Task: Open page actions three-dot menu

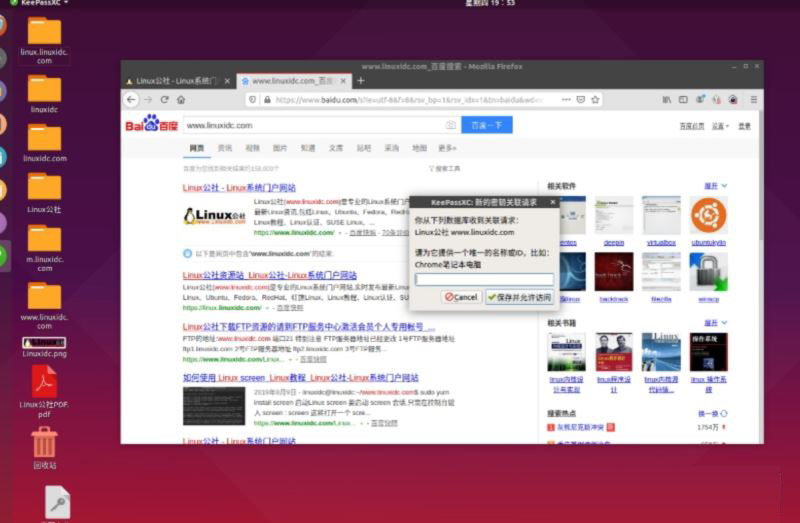Action: click(566, 99)
